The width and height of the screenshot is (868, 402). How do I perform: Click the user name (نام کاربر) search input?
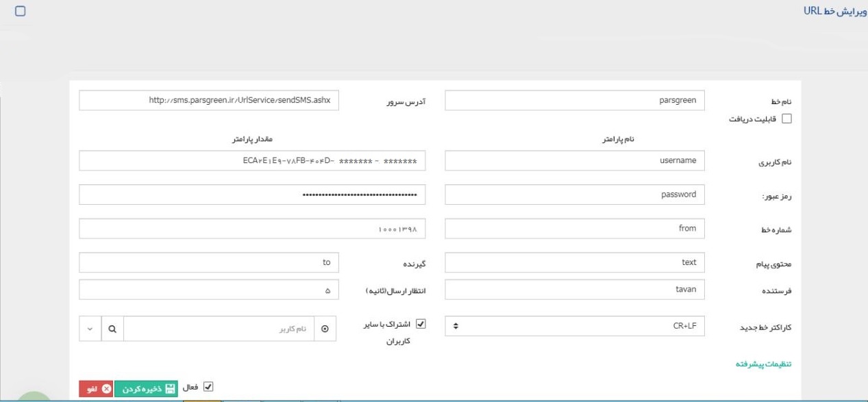[x=219, y=329]
